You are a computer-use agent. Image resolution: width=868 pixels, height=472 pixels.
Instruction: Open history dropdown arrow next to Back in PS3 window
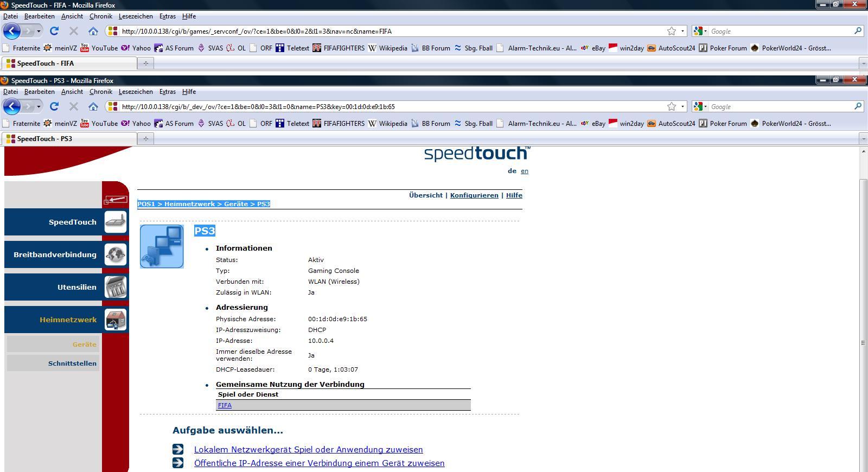click(x=39, y=107)
